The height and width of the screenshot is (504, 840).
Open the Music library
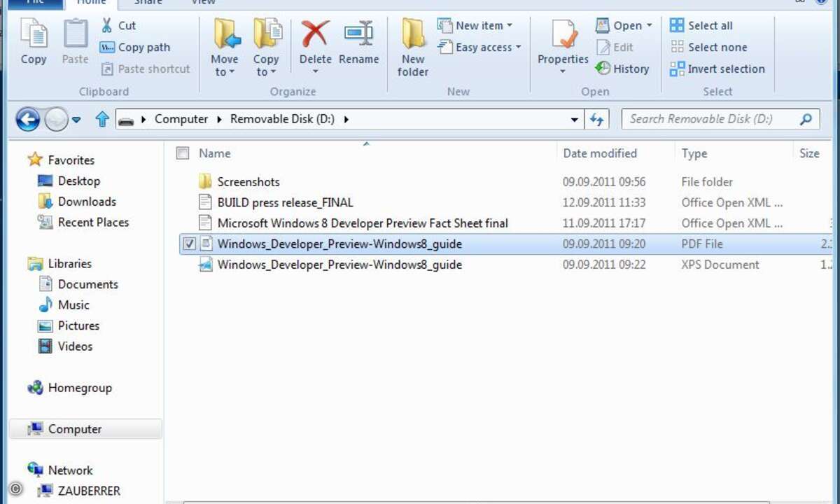[64, 304]
